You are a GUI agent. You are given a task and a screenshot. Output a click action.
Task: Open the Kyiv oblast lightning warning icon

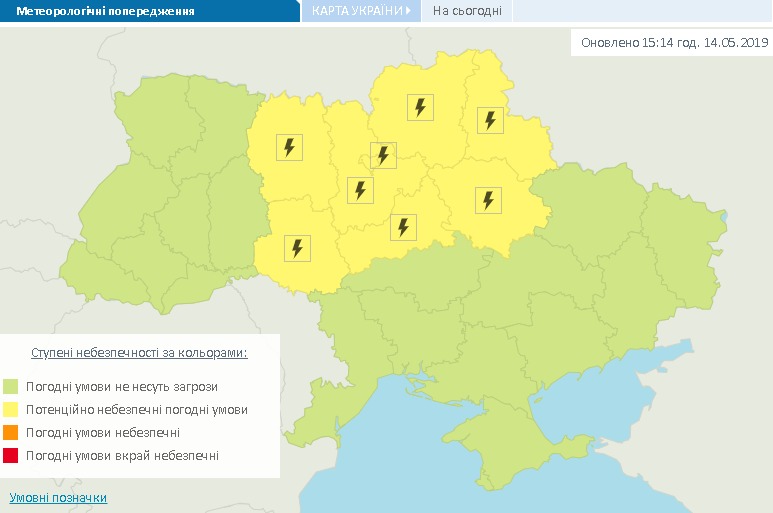pyautogui.click(x=360, y=189)
